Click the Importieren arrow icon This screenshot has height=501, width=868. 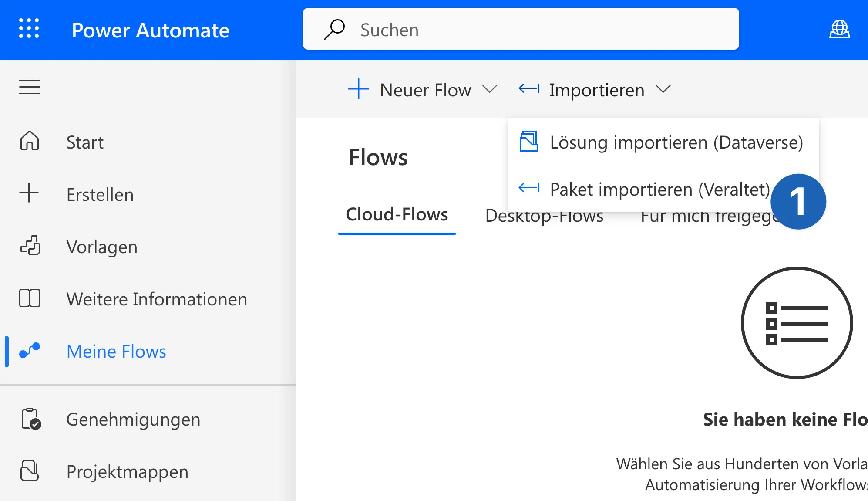[529, 89]
